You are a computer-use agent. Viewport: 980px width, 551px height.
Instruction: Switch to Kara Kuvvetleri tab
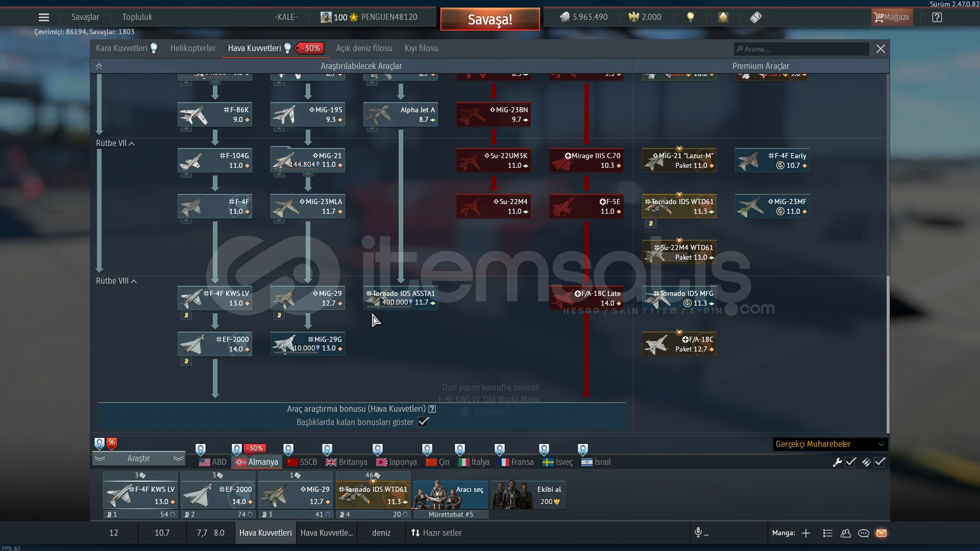[121, 48]
